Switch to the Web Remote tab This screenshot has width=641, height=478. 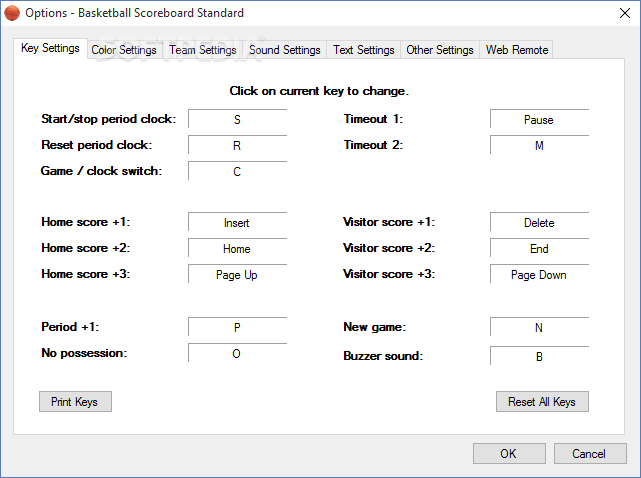pos(516,50)
